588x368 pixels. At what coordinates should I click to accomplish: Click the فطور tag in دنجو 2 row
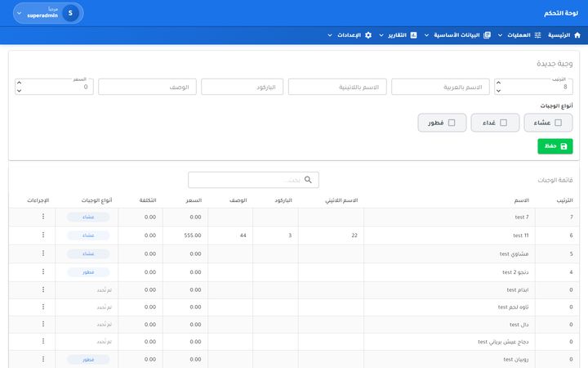(88, 272)
